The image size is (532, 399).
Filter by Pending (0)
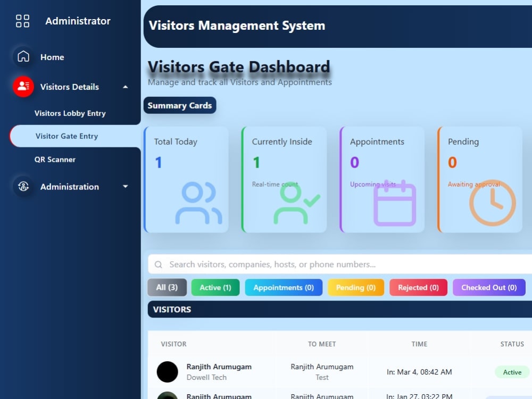pyautogui.click(x=356, y=287)
